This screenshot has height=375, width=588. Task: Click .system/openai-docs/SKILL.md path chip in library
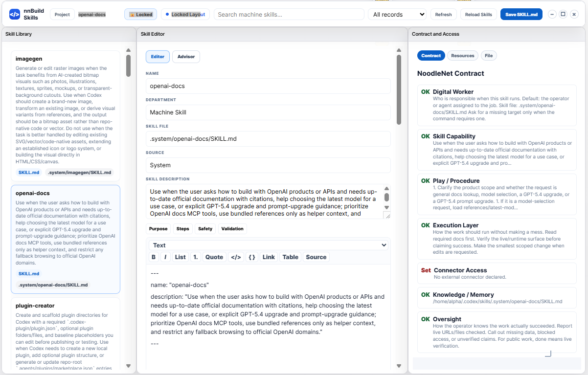[x=53, y=285]
